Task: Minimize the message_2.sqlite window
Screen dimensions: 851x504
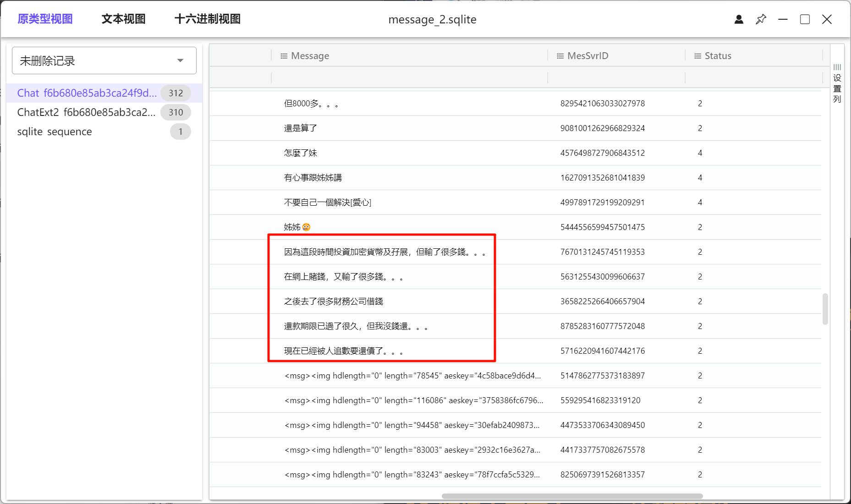Action: click(783, 19)
